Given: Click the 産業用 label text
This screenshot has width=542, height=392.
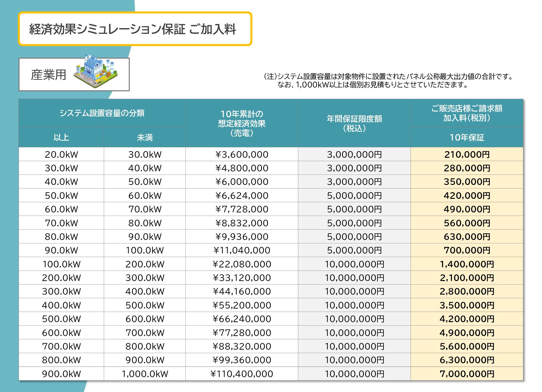Looking at the screenshot, I should click(48, 75).
